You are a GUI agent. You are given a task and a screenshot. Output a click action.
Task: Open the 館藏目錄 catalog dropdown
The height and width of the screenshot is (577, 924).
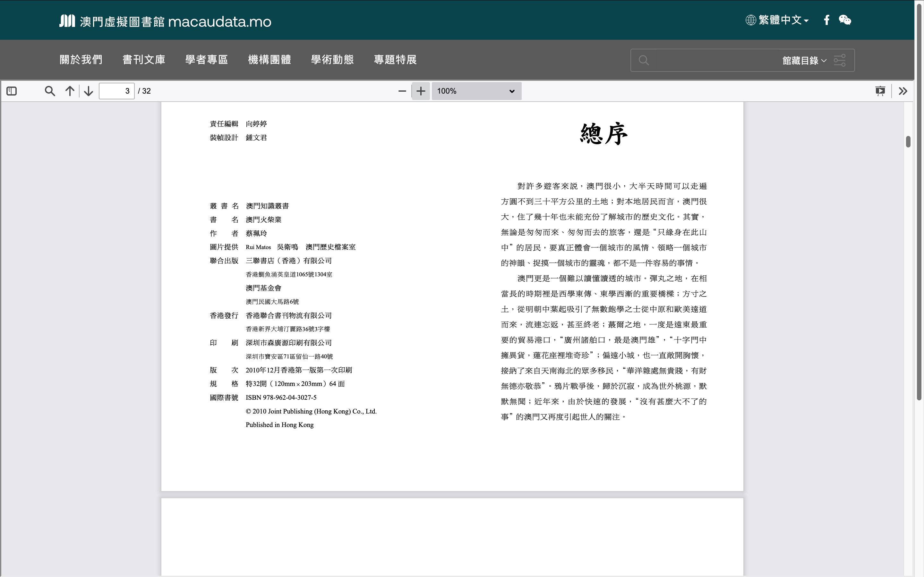pos(804,60)
